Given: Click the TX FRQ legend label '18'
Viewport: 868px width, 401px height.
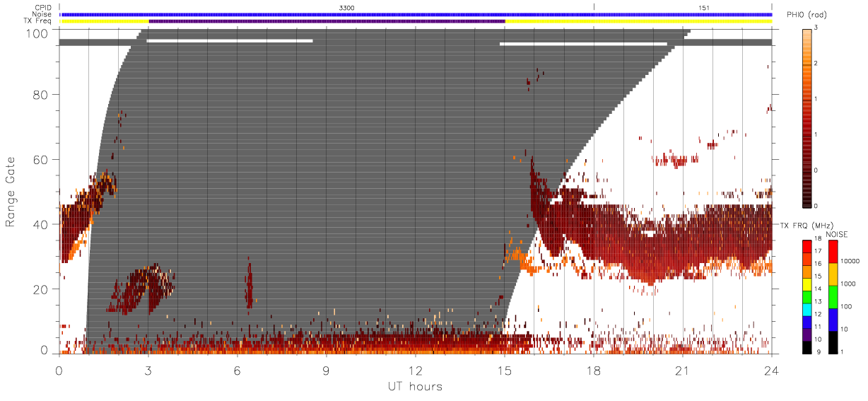Looking at the screenshot, I should pyautogui.click(x=819, y=240).
